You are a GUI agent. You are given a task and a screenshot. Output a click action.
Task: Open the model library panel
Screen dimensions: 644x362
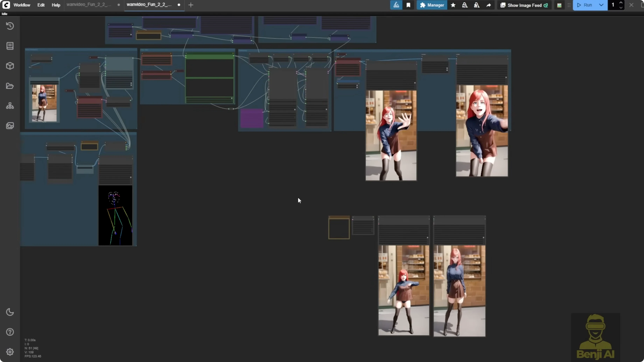point(10,66)
